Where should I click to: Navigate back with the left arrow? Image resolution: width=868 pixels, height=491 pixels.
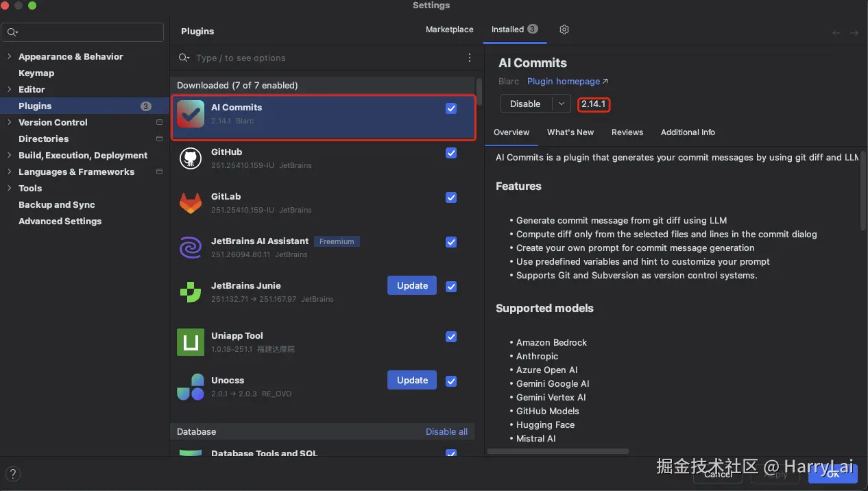836,32
